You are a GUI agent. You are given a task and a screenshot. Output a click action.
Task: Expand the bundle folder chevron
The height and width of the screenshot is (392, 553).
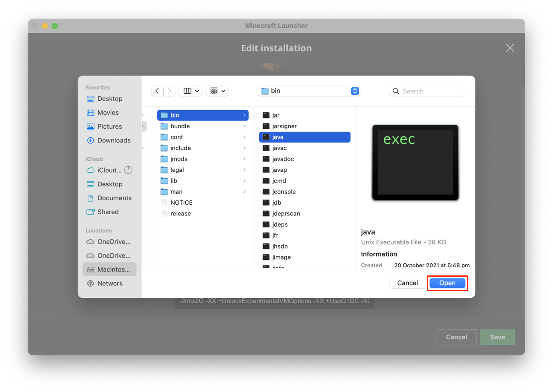click(x=244, y=126)
